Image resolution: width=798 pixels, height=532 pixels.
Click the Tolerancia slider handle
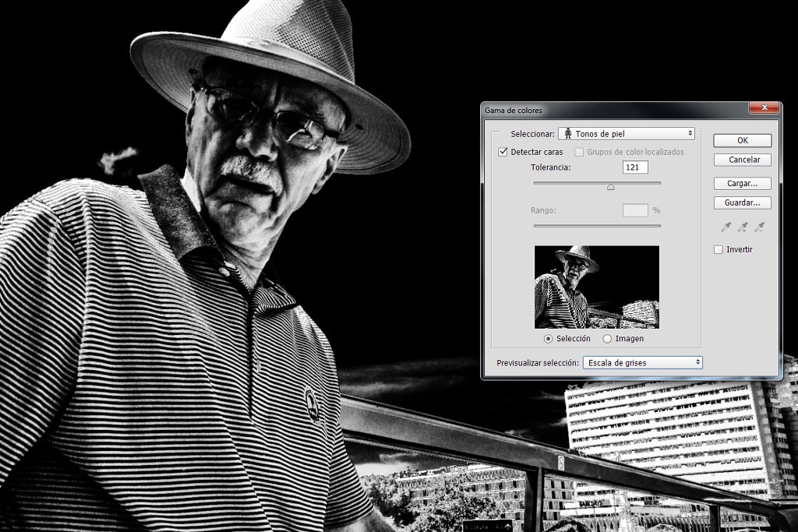(611, 187)
